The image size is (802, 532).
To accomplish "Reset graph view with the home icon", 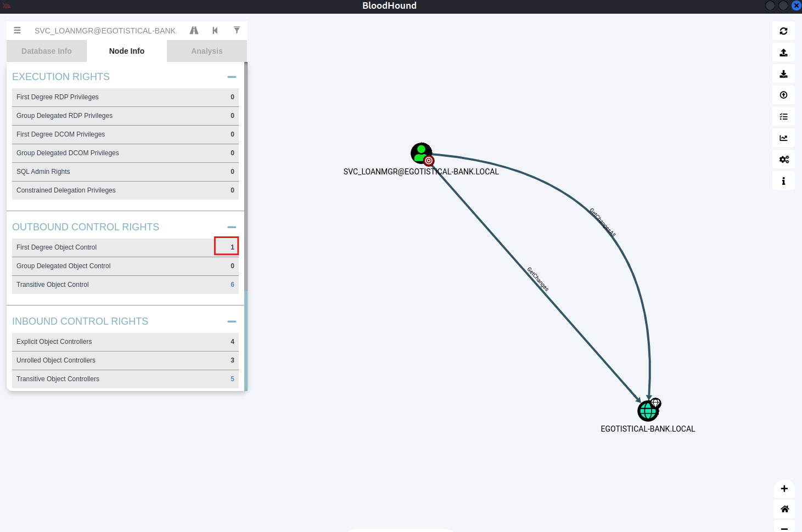I will [784, 509].
